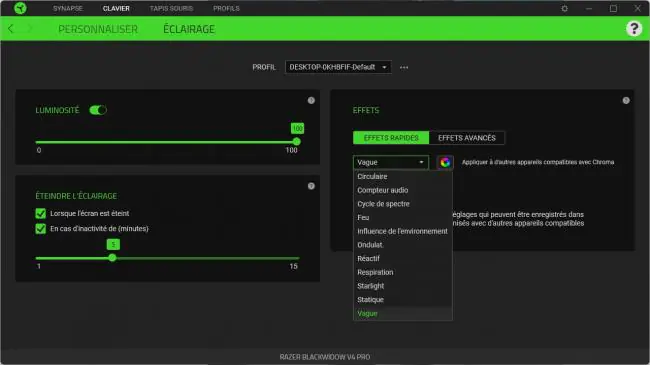Show help for Luminosité panel
This screenshot has width=650, height=365.
[x=311, y=100]
